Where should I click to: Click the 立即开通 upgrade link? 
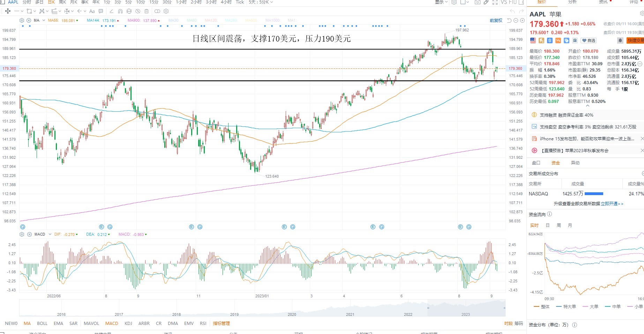612,204
